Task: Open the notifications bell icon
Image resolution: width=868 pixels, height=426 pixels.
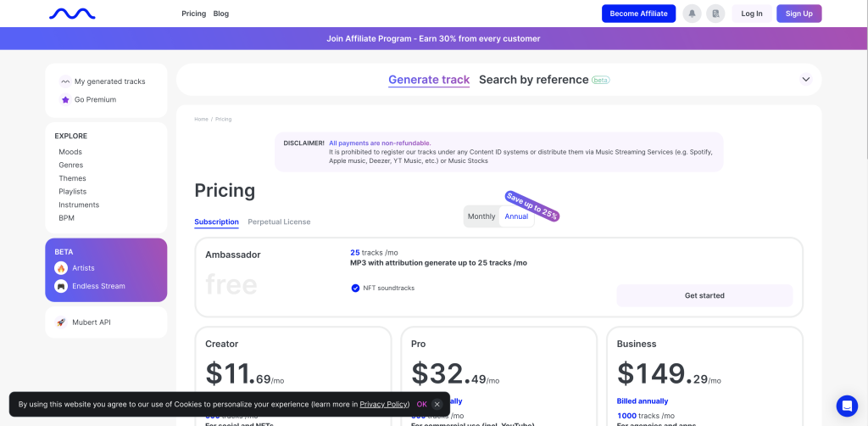Action: [692, 14]
